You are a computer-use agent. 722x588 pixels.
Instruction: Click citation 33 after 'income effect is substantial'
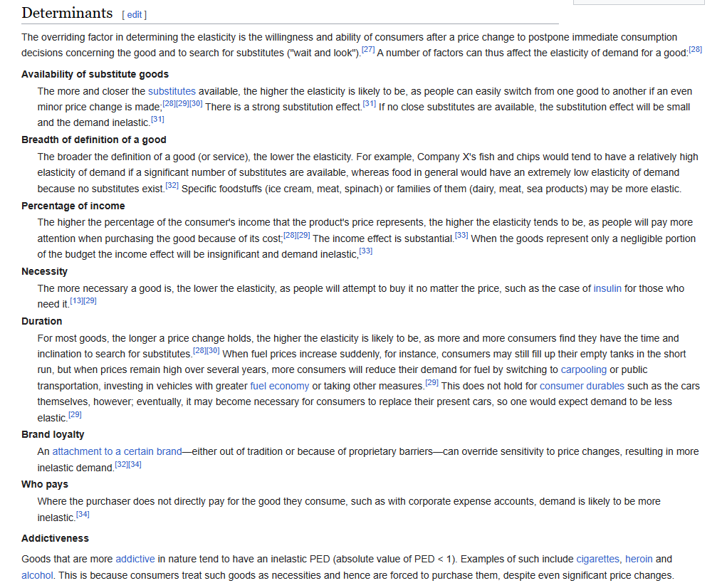coord(461,236)
